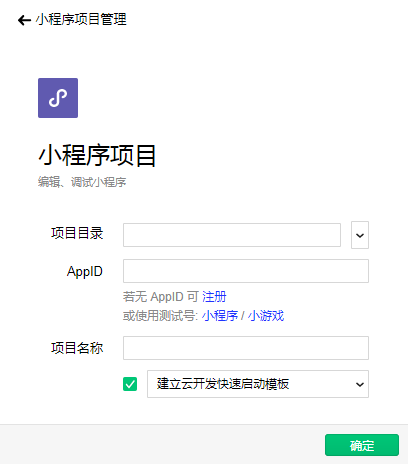Click the 或使用测试号 hint text

161,316
